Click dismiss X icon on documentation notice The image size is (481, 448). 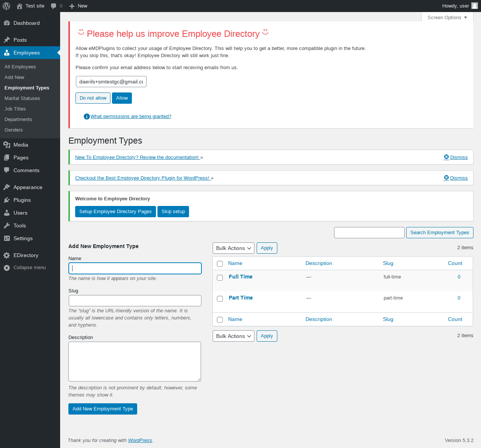[x=446, y=157]
